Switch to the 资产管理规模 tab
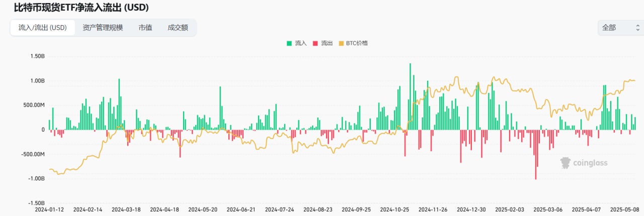Image resolution: width=644 pixels, height=216 pixels. pos(103,28)
